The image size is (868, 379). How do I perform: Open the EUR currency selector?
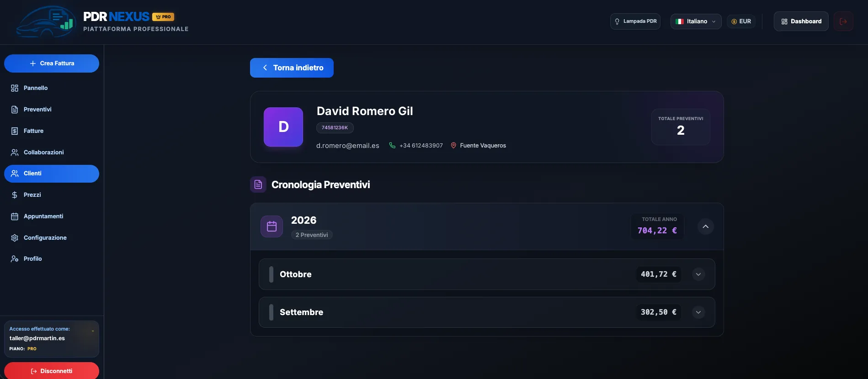(741, 21)
